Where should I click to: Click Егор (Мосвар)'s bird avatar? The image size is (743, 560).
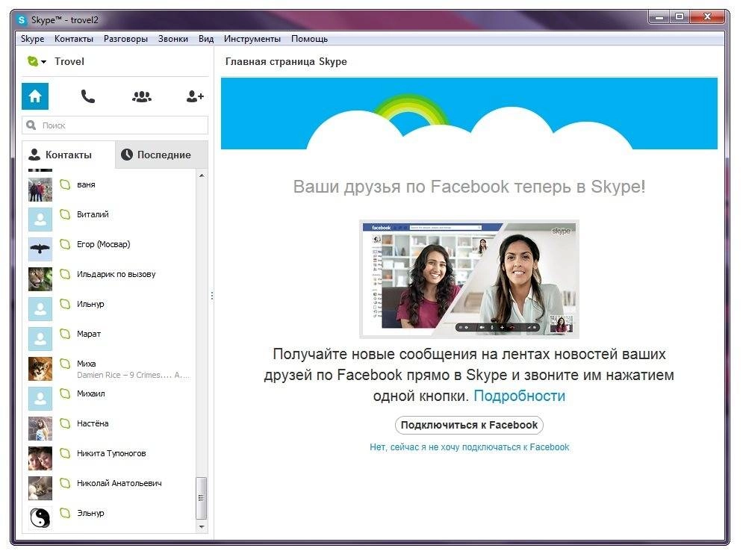(x=40, y=249)
